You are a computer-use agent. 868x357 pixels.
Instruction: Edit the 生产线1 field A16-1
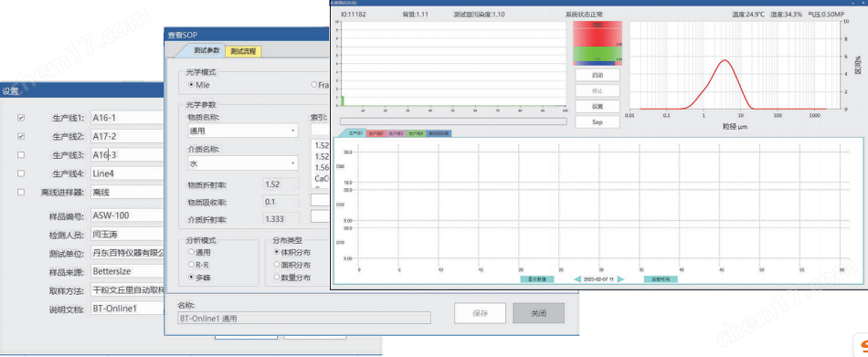[127, 118]
